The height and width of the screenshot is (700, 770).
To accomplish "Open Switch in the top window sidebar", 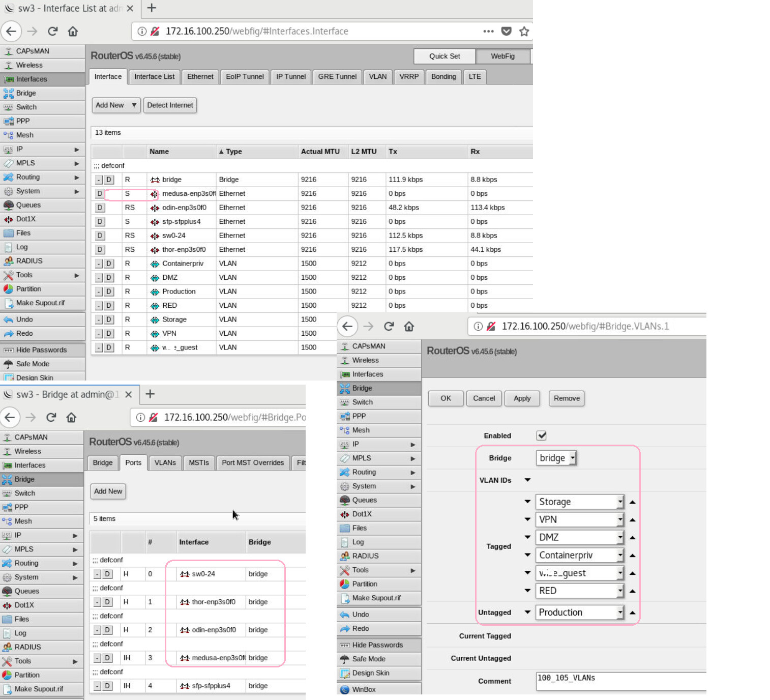I will [x=42, y=107].
